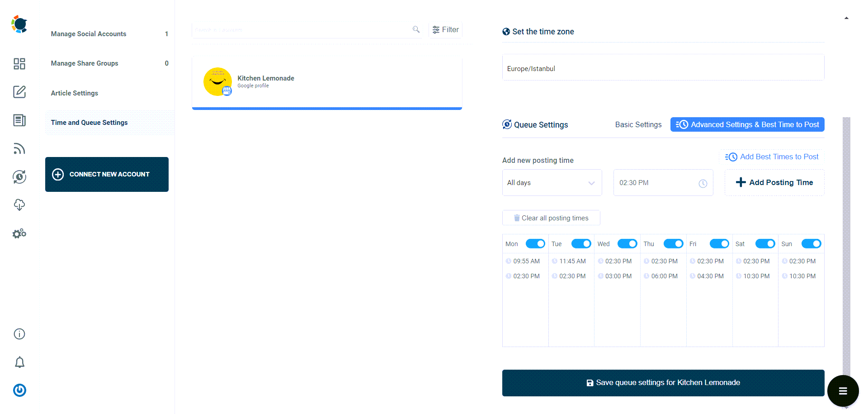Select the compose post icon
Image resolution: width=868 pixels, height=414 pixels.
[x=19, y=92]
